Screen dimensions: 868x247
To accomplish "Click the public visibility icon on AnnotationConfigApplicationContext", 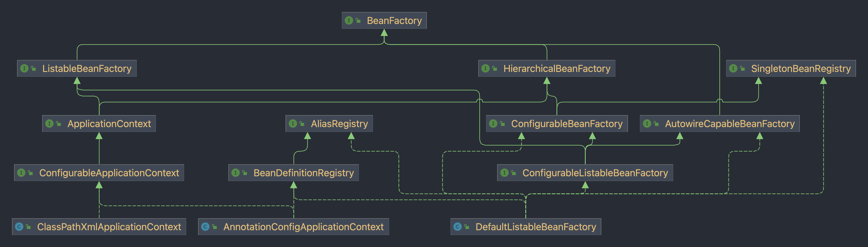I will pos(214,227).
